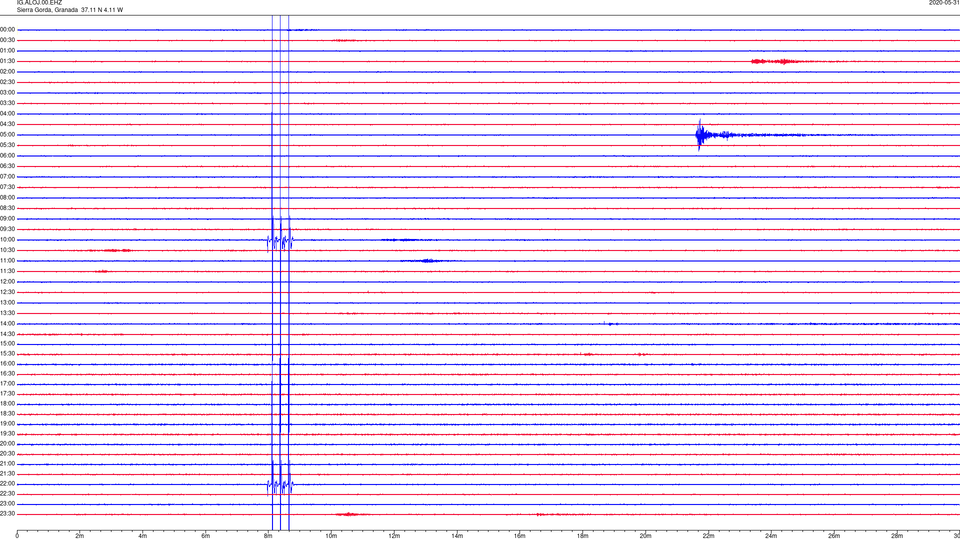Click the 23:30 row time label
960x540 pixels.
click(x=7, y=514)
